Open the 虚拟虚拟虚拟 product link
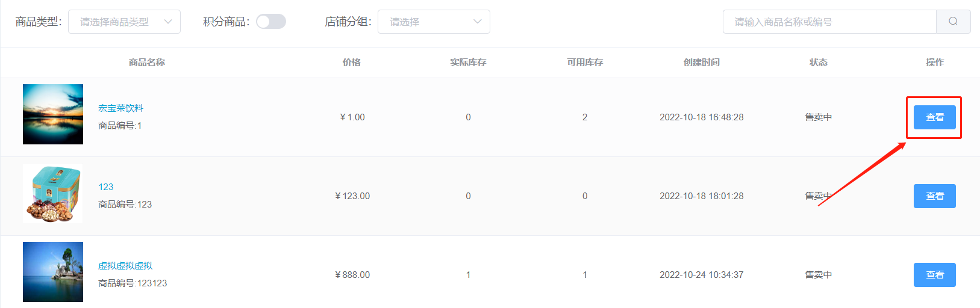Viewport: 980px width, 308px height. coord(125,266)
